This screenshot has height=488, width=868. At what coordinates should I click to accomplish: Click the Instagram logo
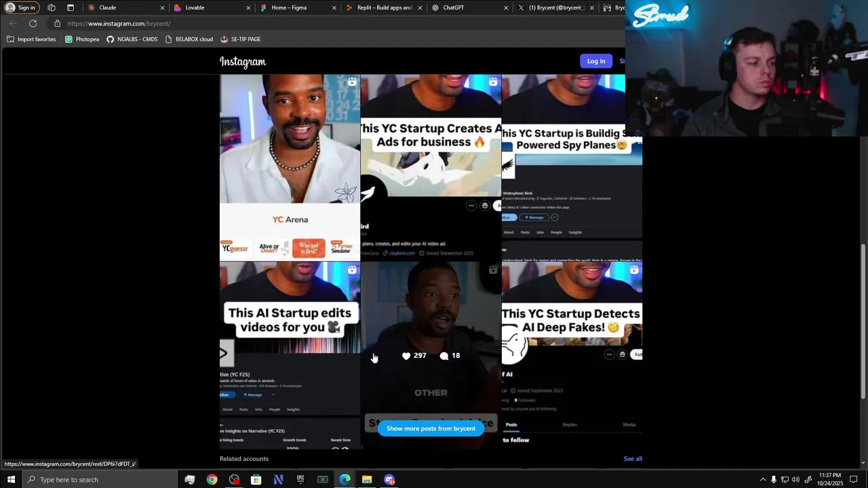[x=243, y=62]
